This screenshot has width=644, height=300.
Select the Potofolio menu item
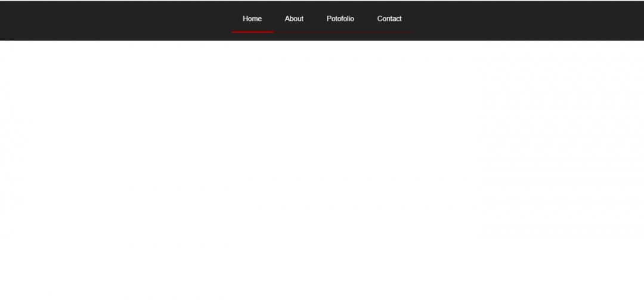[x=340, y=18]
